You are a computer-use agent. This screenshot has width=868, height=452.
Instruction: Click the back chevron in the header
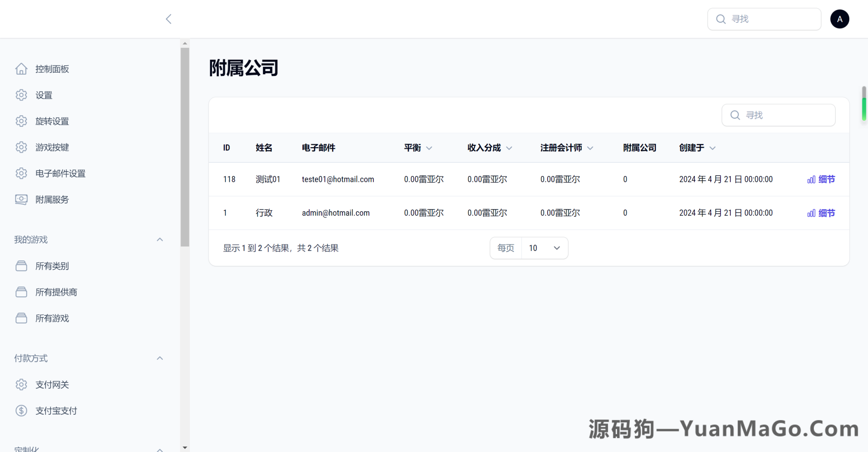coord(169,19)
